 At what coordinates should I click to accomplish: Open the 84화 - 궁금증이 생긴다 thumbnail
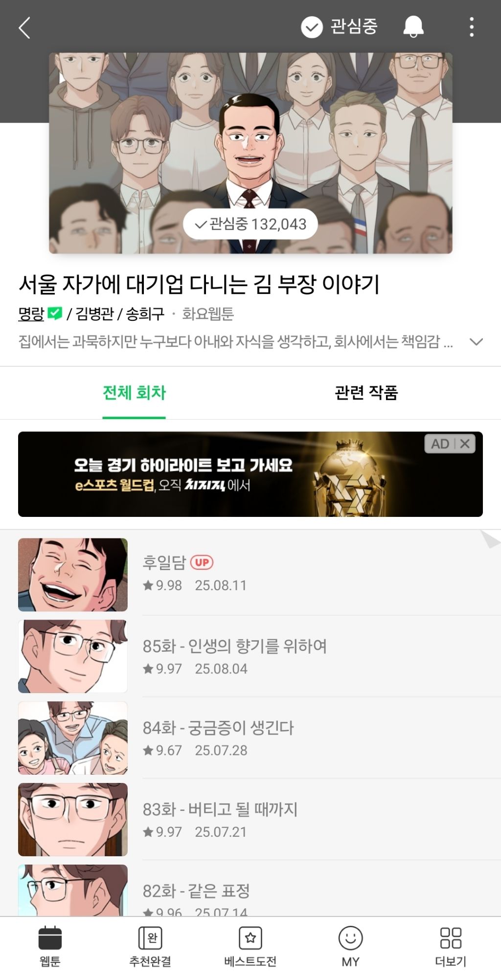pos(73,738)
